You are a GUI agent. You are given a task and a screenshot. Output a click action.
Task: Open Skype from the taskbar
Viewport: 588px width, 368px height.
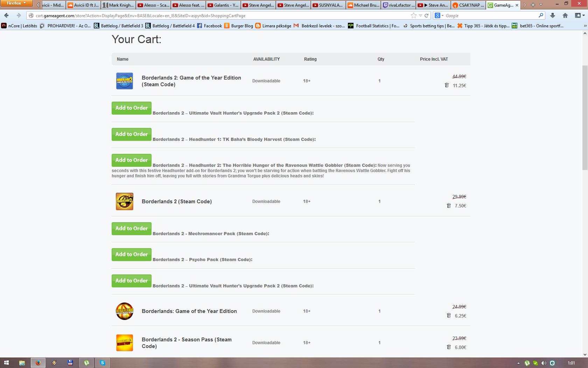pyautogui.click(x=102, y=363)
